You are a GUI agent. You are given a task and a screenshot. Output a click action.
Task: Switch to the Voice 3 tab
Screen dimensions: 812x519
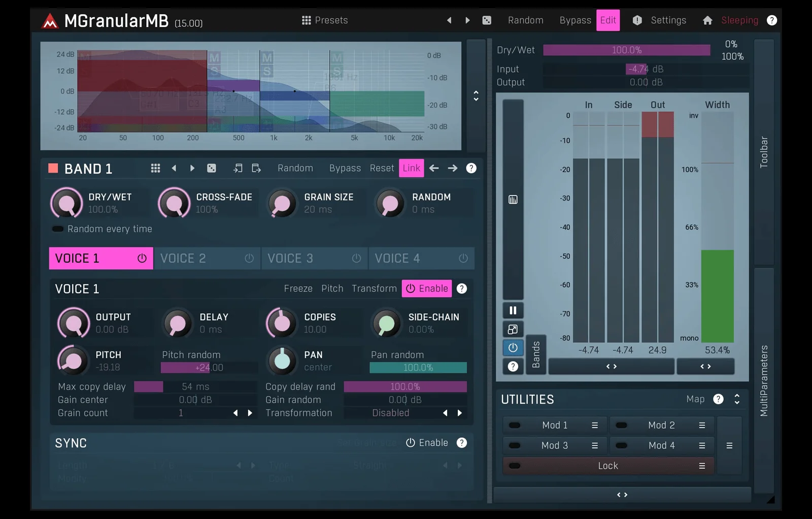pos(314,258)
